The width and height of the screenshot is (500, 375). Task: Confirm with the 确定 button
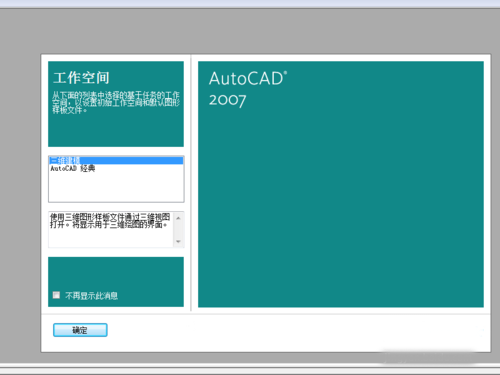coord(80,330)
